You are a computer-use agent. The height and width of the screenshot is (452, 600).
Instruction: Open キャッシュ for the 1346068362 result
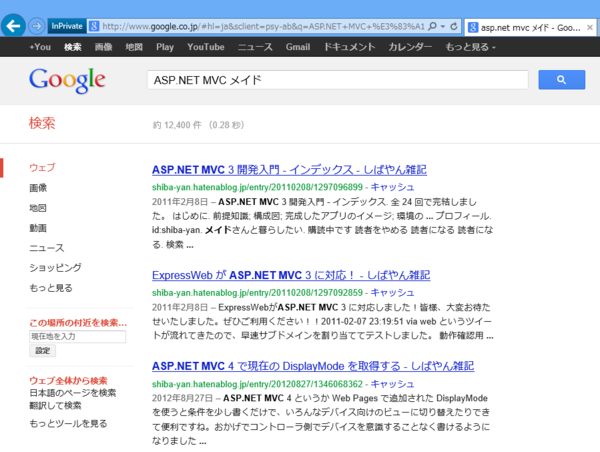[392, 384]
